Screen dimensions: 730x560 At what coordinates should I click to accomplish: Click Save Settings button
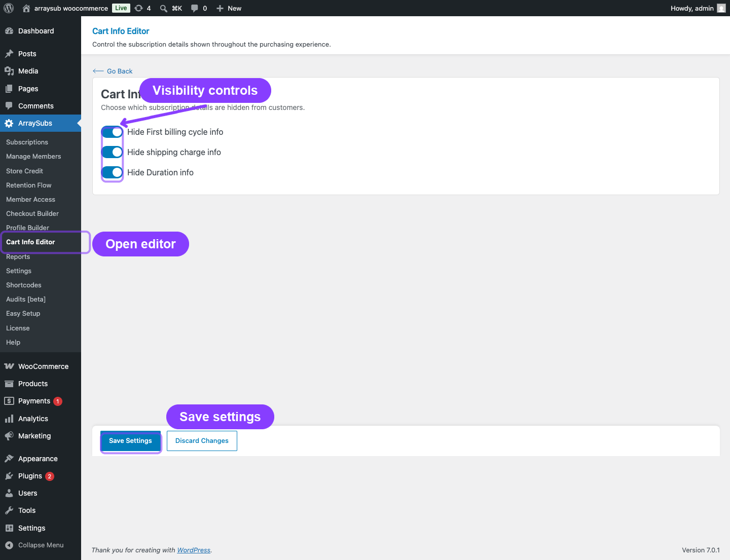coord(130,441)
